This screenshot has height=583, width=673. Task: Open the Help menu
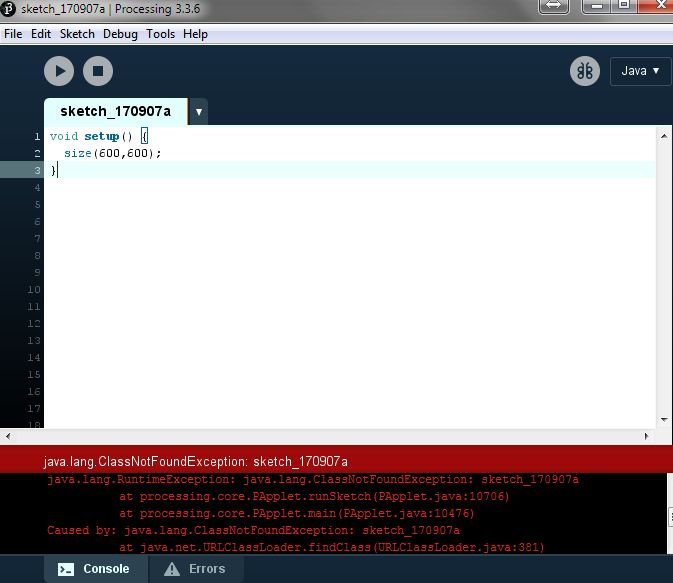pyautogui.click(x=196, y=34)
